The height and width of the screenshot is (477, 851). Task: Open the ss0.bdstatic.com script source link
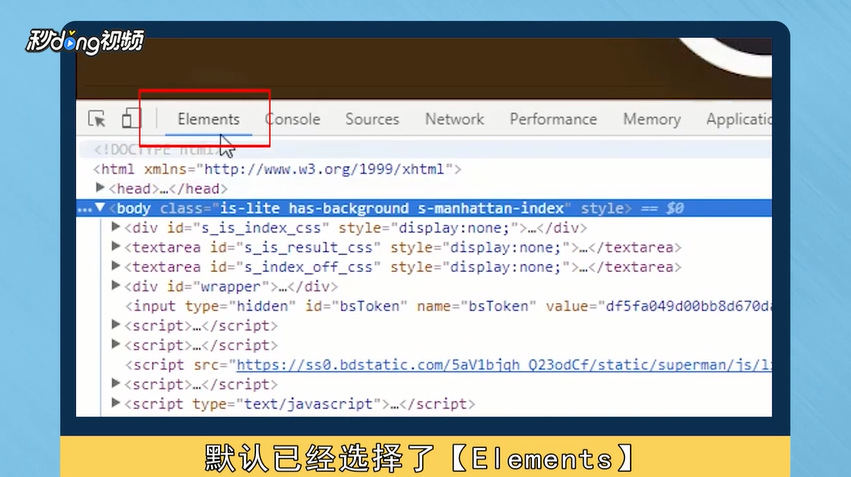pyautogui.click(x=504, y=365)
